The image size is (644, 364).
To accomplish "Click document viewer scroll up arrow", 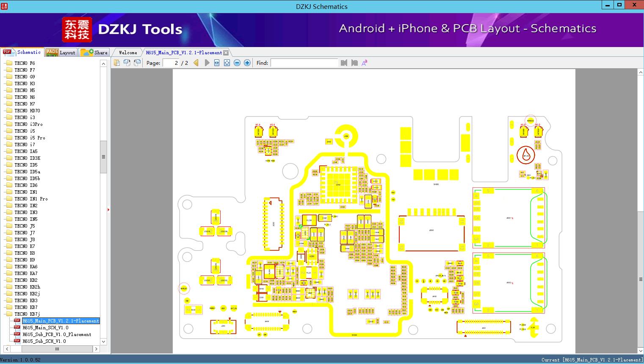I will pos(641,72).
